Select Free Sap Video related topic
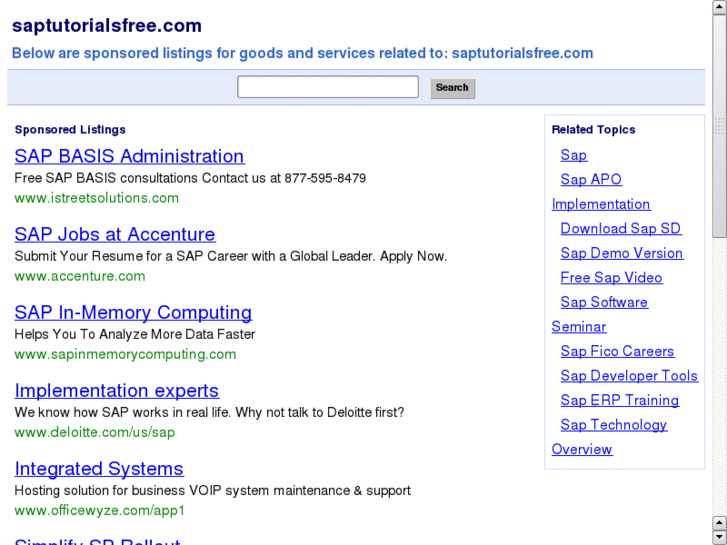Viewport: 727px width, 545px height. pos(612,278)
